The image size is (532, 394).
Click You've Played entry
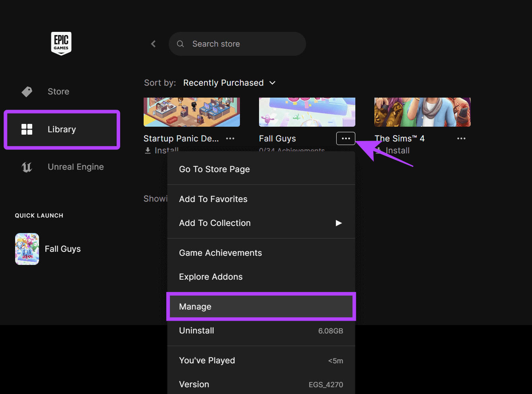pos(261,361)
